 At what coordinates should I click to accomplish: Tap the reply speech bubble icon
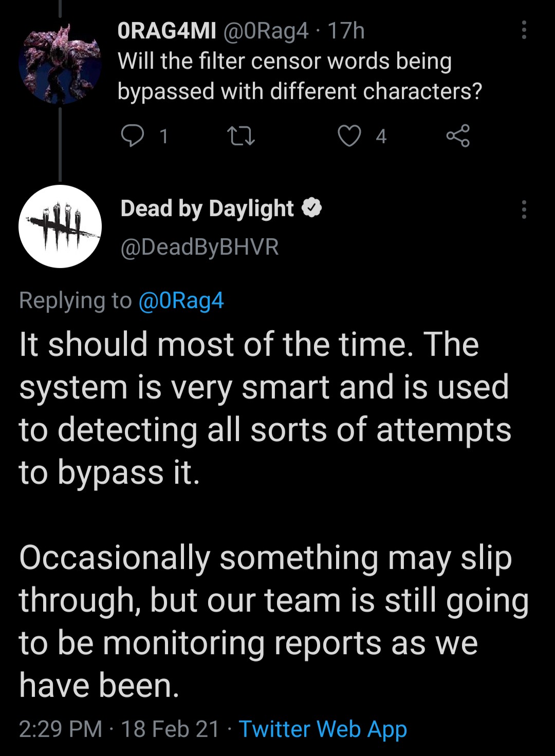132,136
